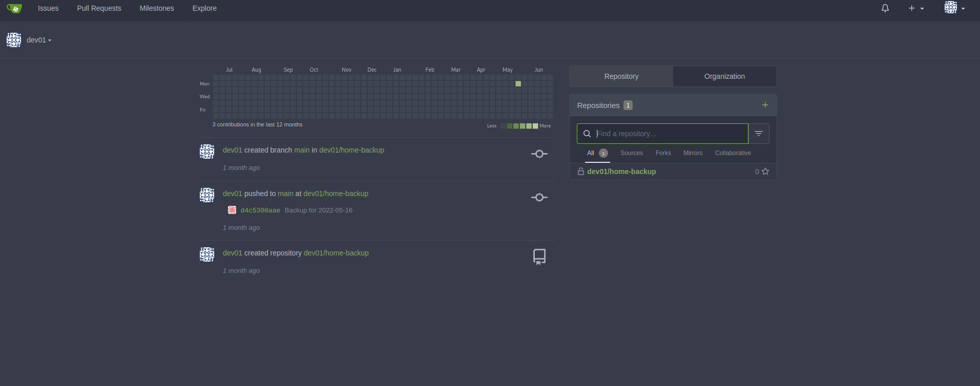Click the commit icon beside created branch entry
Image resolution: width=980 pixels, height=386 pixels.
pos(539,154)
